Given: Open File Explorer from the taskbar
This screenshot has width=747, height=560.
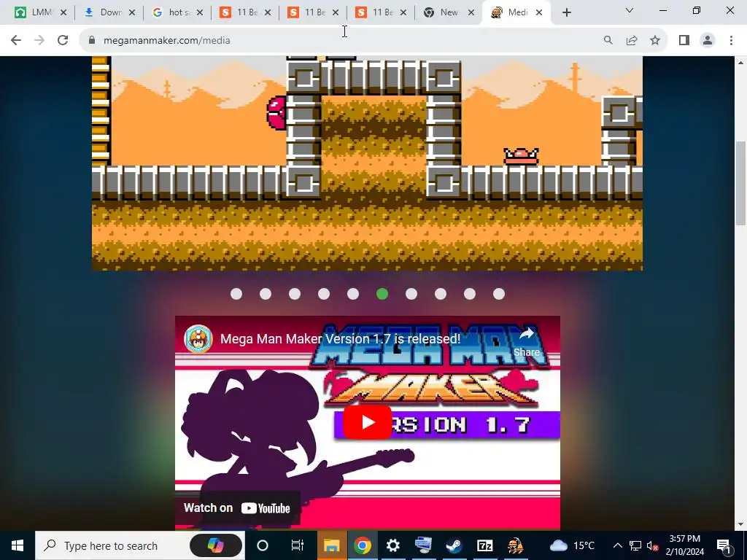Looking at the screenshot, I should click(x=332, y=545).
